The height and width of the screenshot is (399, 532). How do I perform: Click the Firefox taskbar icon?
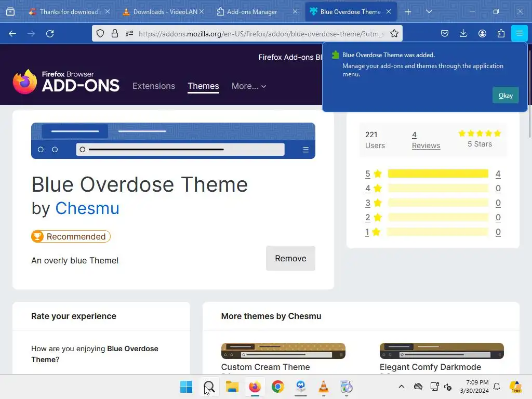(x=255, y=387)
